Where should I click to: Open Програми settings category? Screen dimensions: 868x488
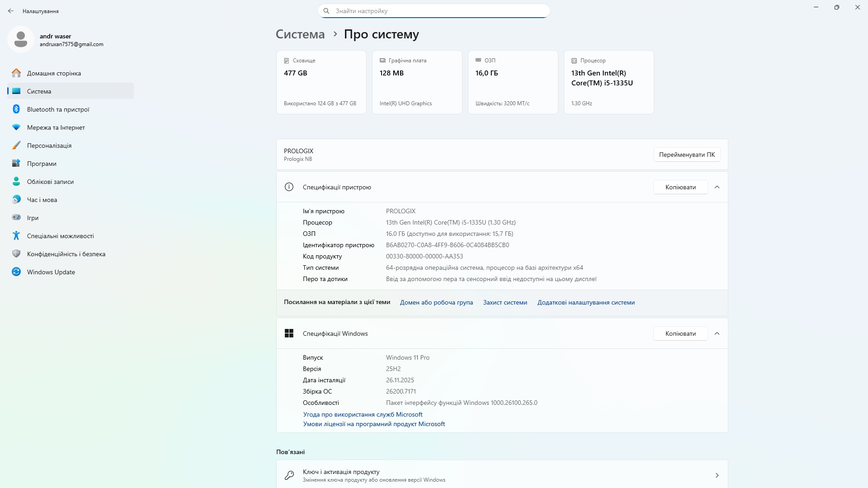42,164
